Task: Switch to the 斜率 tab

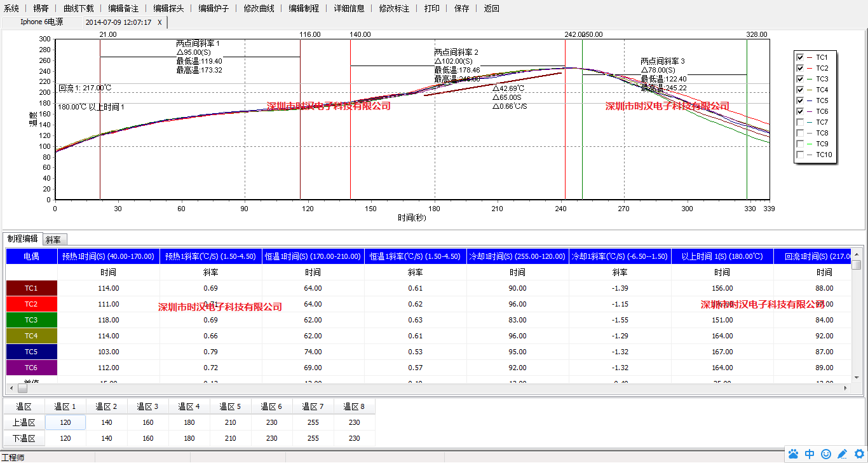Action: pos(53,240)
